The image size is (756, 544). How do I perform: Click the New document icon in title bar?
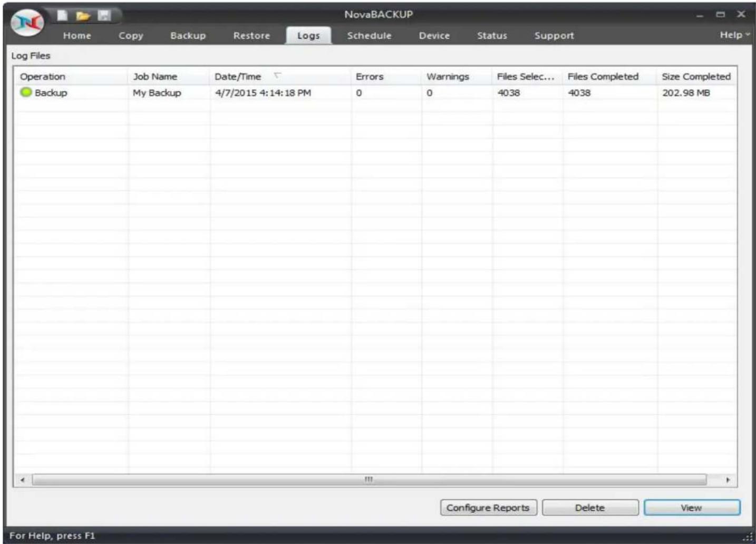tap(62, 15)
